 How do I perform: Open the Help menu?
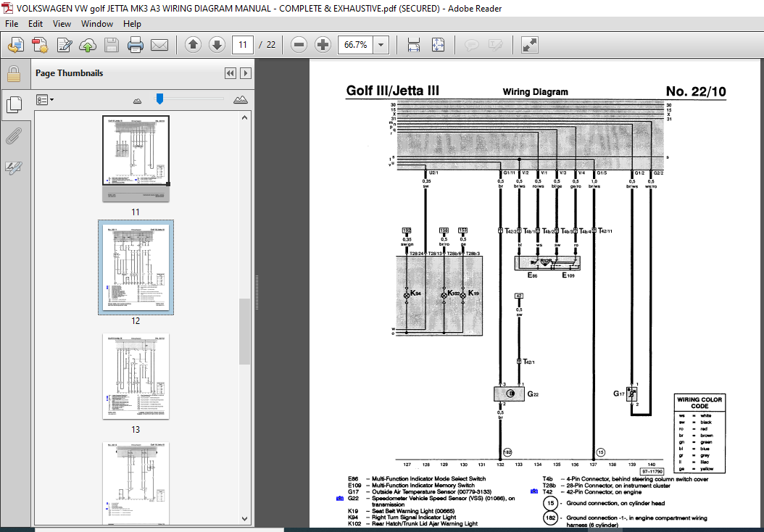(132, 23)
